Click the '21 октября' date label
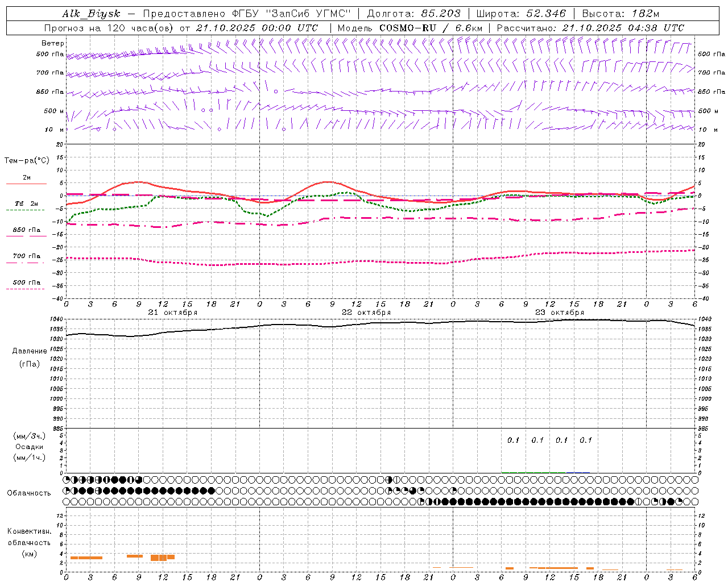The width and height of the screenshot is (728, 582). coord(173,313)
